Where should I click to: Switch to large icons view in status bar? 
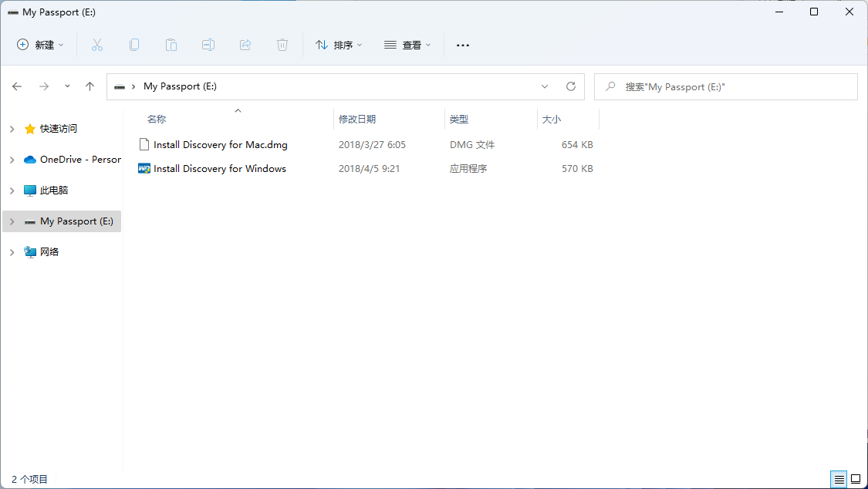point(856,479)
